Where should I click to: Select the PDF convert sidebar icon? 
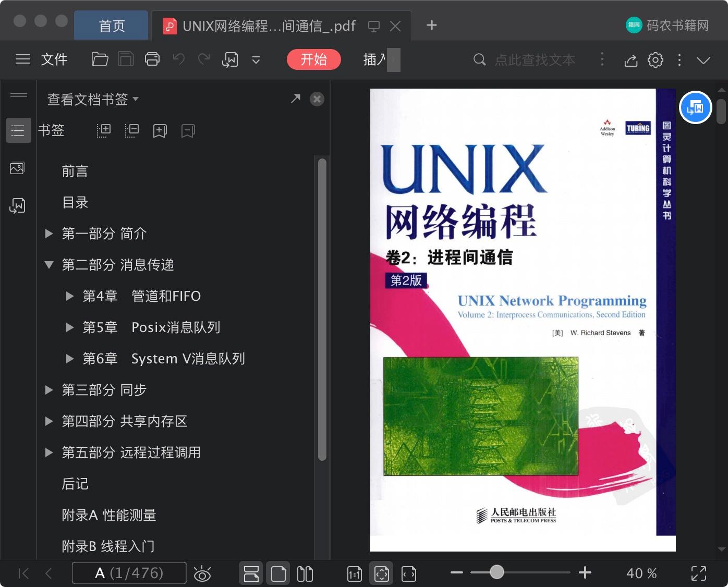[17, 205]
